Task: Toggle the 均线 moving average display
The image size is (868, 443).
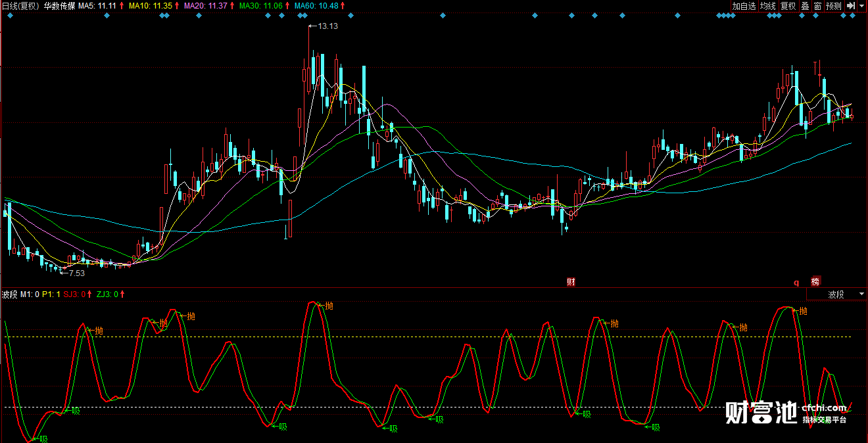Action: [768, 6]
